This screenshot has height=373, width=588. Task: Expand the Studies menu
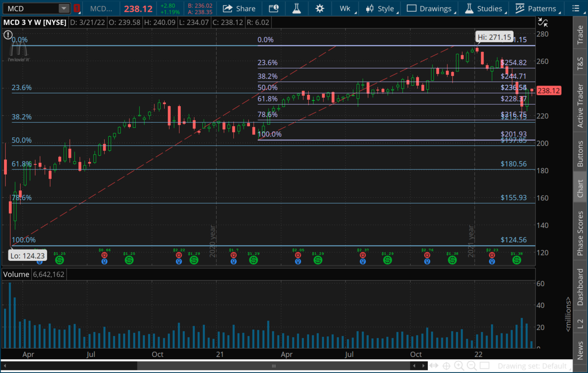point(485,8)
